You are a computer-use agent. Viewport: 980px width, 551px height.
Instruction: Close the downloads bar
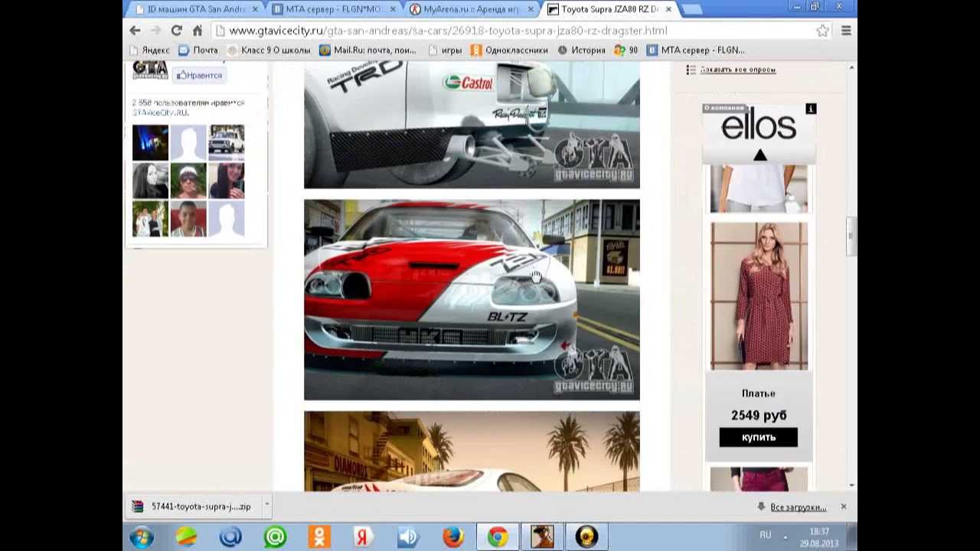tap(843, 507)
